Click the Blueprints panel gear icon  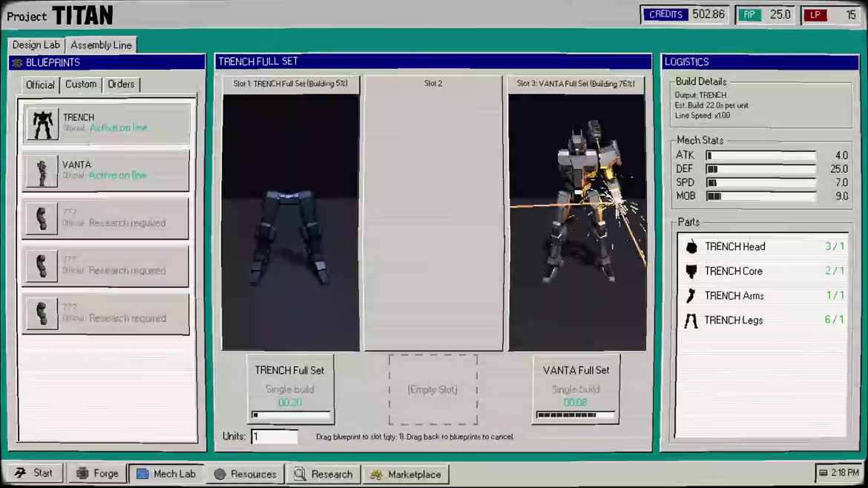[17, 62]
